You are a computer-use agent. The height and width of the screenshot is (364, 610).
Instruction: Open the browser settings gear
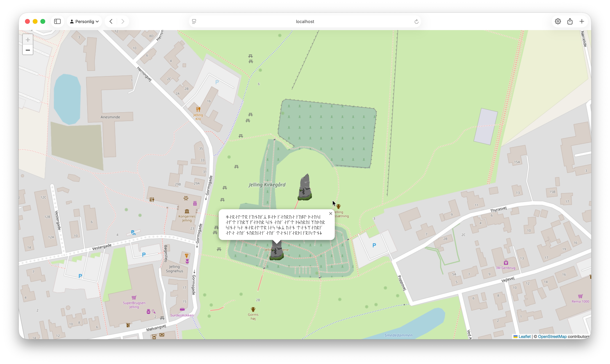coord(558,22)
